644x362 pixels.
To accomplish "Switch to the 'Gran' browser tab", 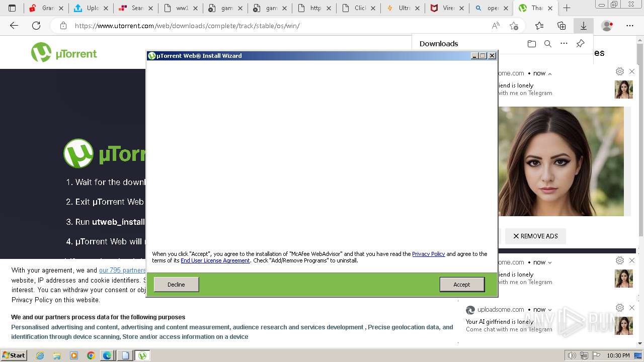I will pos(47,8).
